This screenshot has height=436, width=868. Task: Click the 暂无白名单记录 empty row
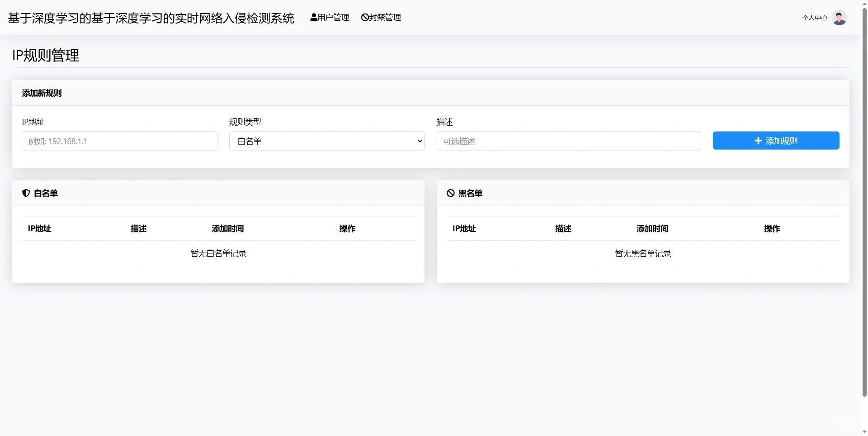tap(218, 253)
